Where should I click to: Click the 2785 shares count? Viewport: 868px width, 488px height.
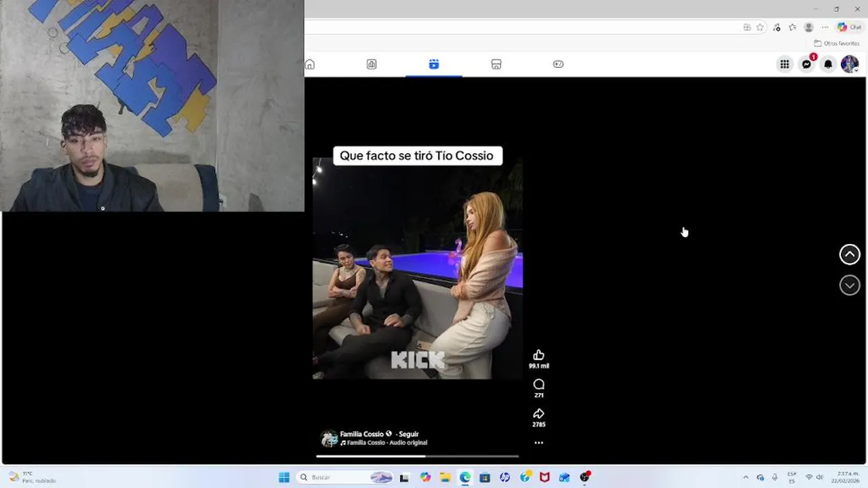point(538,424)
